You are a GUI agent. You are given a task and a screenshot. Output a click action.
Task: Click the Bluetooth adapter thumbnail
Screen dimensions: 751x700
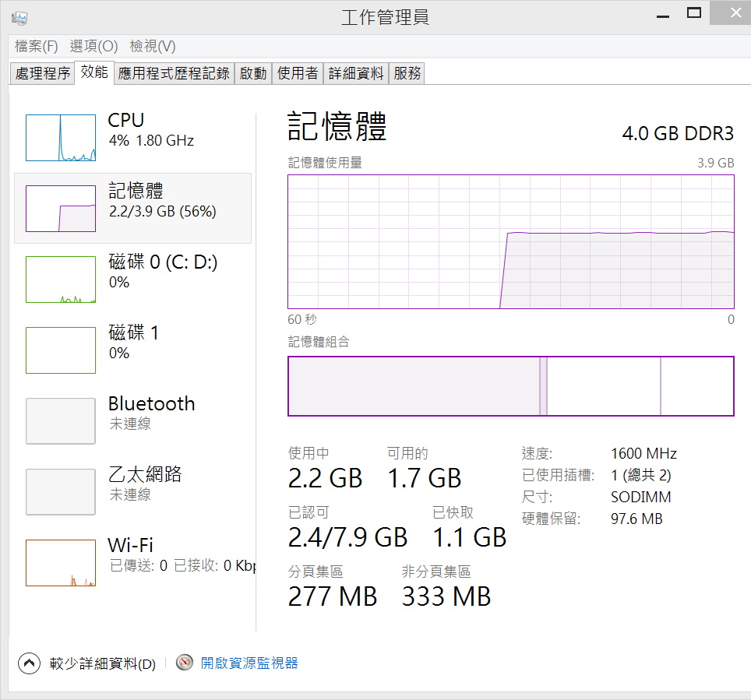coord(61,421)
